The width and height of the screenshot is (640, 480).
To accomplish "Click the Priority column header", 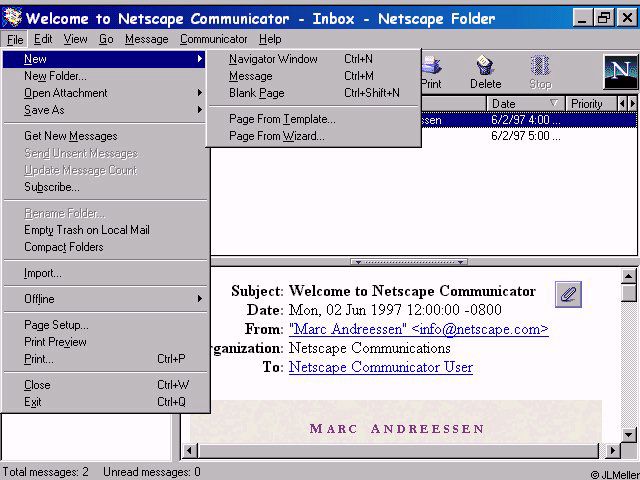I will click(591, 104).
